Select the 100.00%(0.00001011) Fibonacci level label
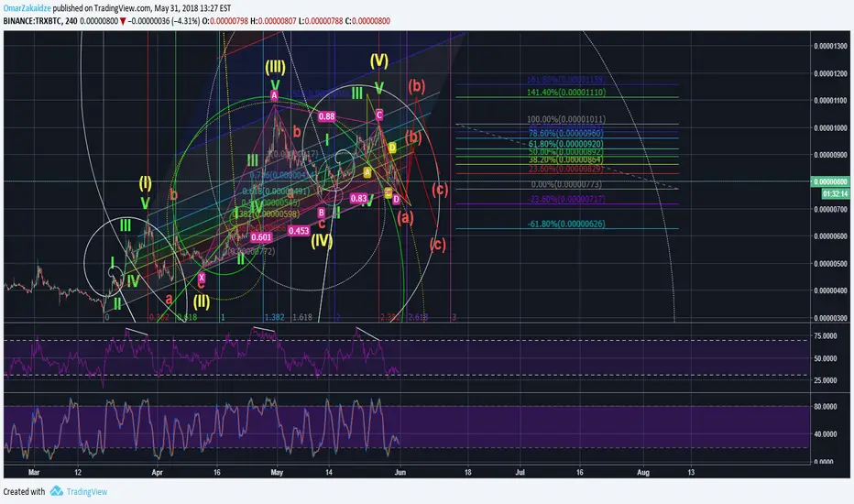Image resolution: width=854 pixels, height=504 pixels. 566,119
